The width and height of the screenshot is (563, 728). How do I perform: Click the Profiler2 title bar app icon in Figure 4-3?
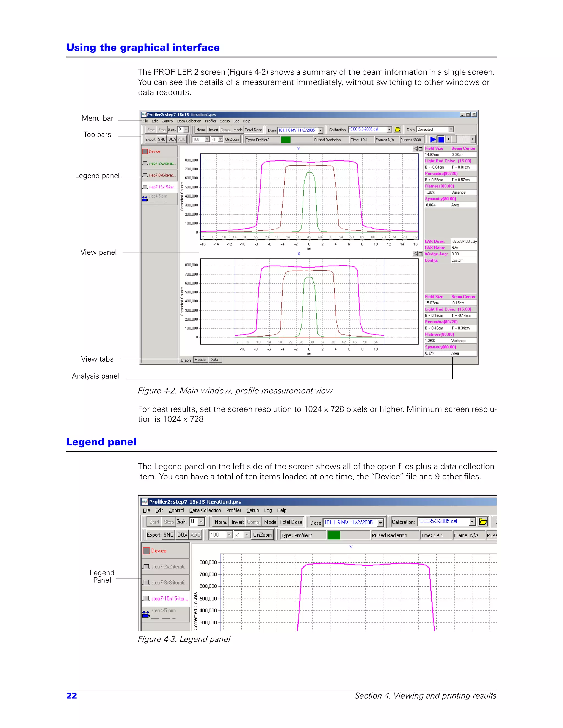145,502
